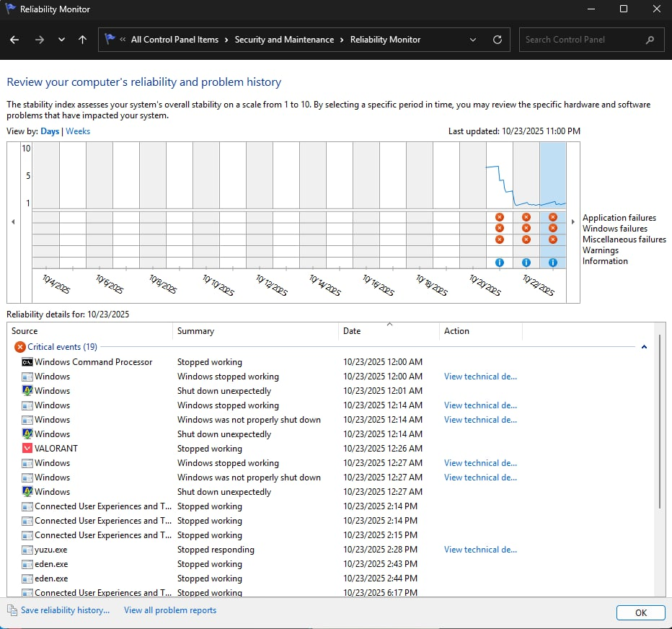Screen dimensions: 672x629
Task: Refresh the Reliability Monitor page
Action: pos(497,40)
